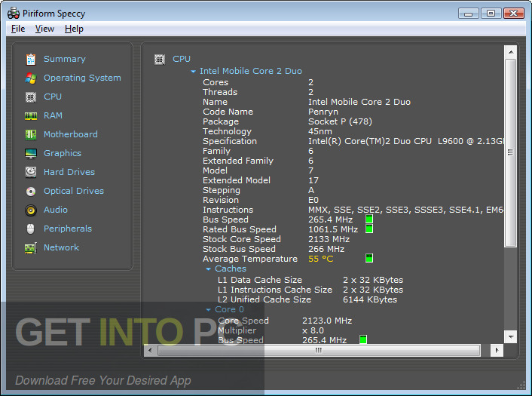Image resolution: width=532 pixels, height=396 pixels.
Task: Click the L2 Unified Cache Size value 6144 KBytes
Action: (370, 300)
